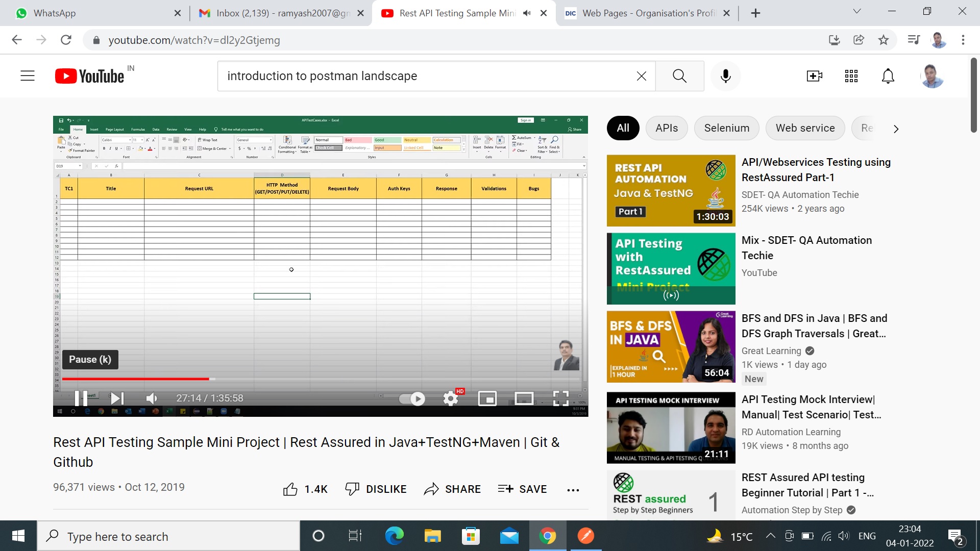Click the search magnifier button
Screen dimensions: 980x551
[679, 76]
